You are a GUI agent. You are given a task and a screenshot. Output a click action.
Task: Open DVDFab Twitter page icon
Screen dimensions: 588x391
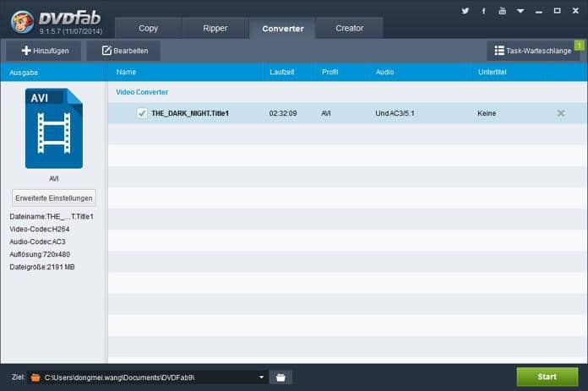pyautogui.click(x=465, y=11)
